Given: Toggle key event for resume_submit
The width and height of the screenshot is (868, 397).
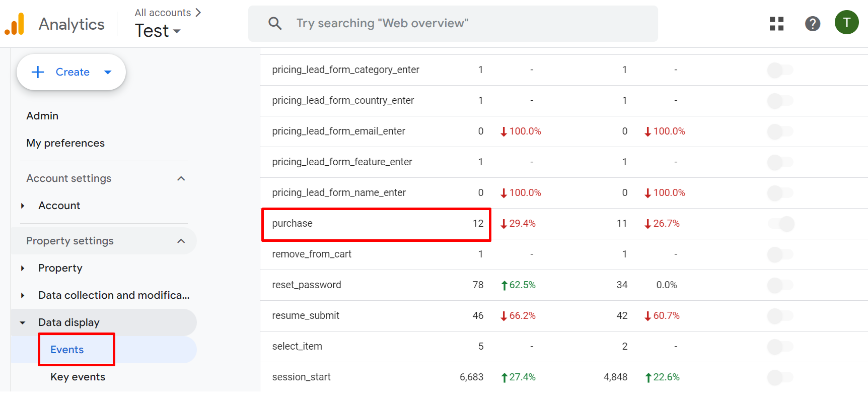Looking at the screenshot, I should pos(780,316).
